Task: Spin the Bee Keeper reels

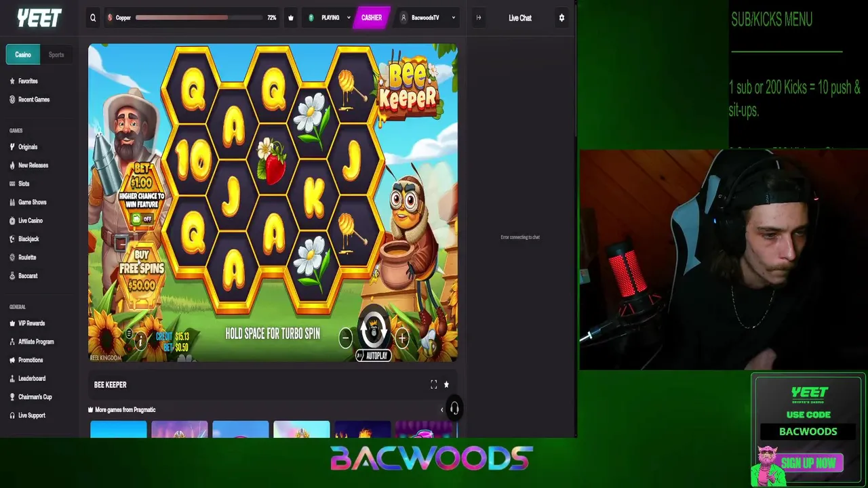Action: tap(373, 329)
